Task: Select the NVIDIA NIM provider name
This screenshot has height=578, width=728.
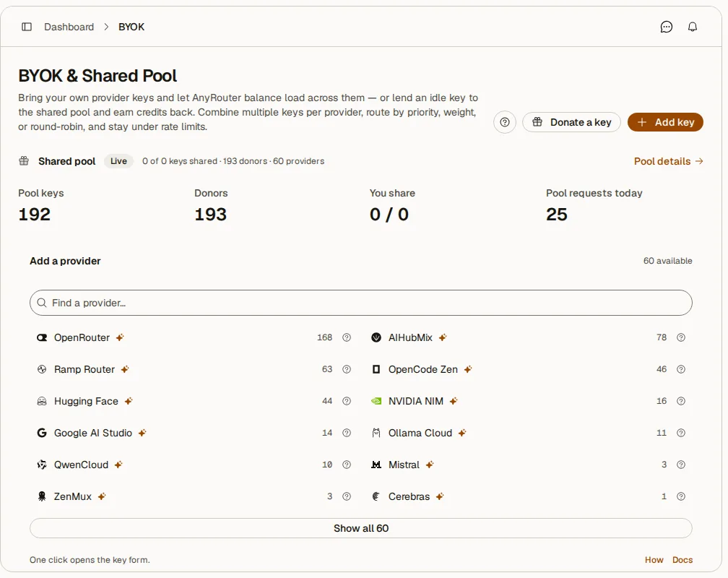Action: 415,401
